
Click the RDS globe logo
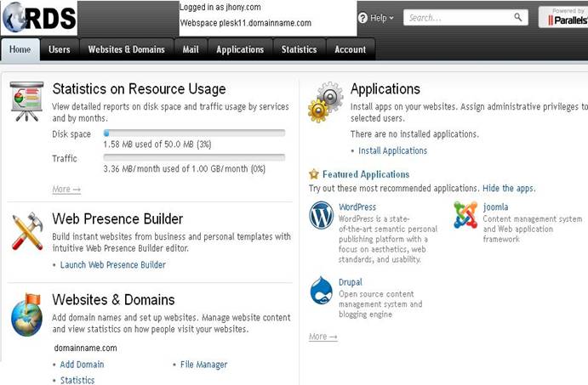pos(39,18)
